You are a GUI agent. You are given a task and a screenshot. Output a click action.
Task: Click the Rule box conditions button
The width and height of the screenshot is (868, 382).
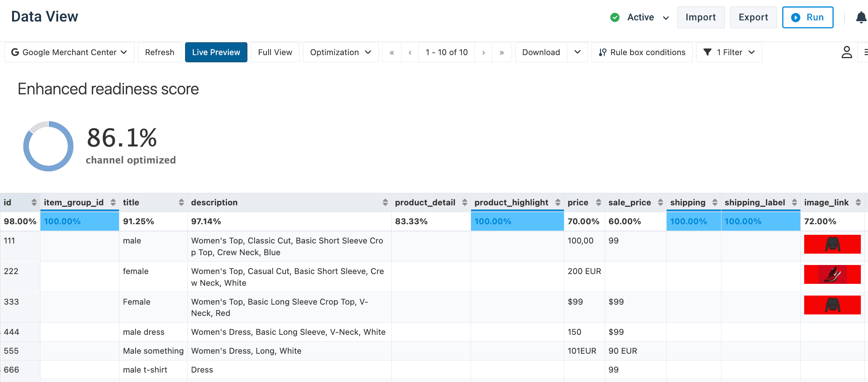[642, 52]
